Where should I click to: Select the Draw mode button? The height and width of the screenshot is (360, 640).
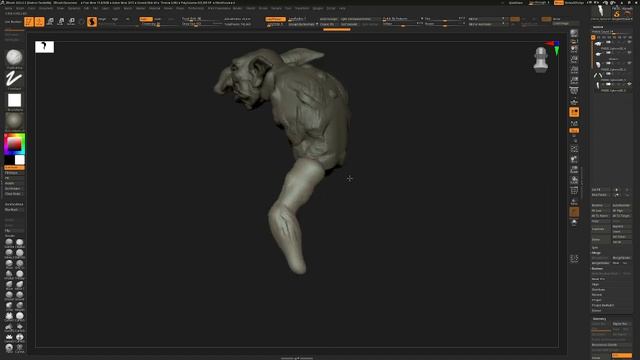(40, 22)
